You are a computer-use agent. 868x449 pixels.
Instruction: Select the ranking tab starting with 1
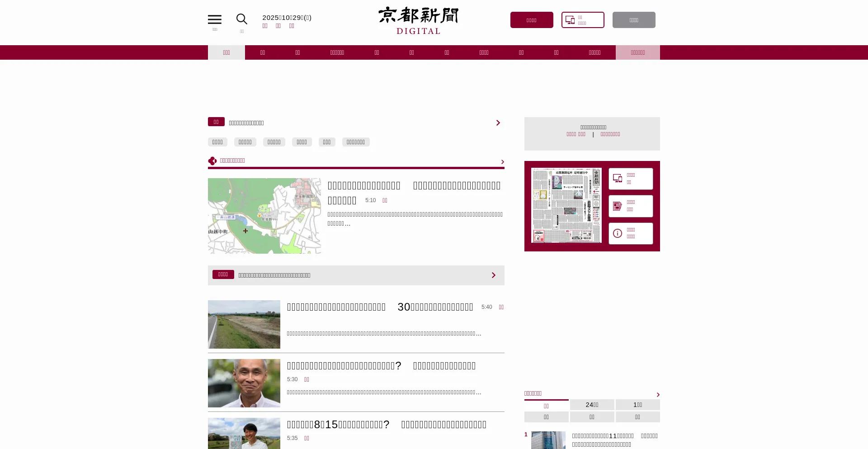click(637, 405)
